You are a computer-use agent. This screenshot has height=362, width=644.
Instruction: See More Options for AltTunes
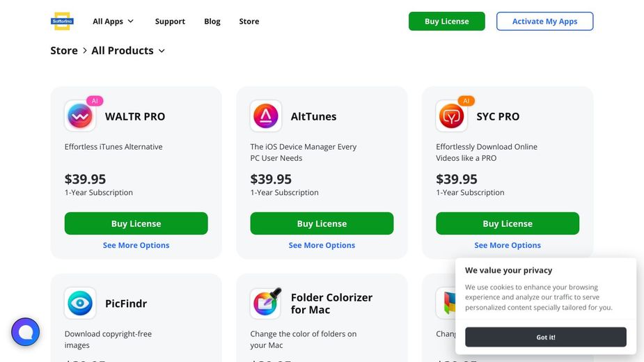322,245
